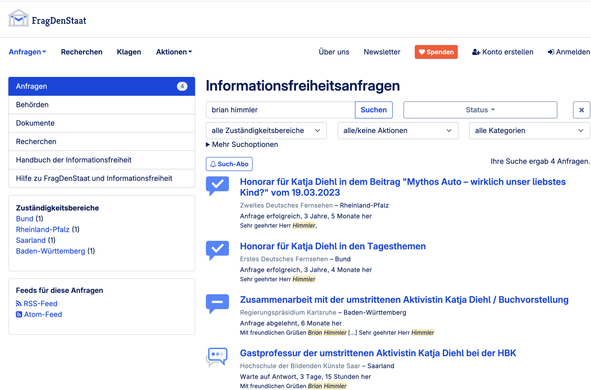
Task: Click Regierungspräsidium Karlsruhe authority
Action: pos(288,312)
